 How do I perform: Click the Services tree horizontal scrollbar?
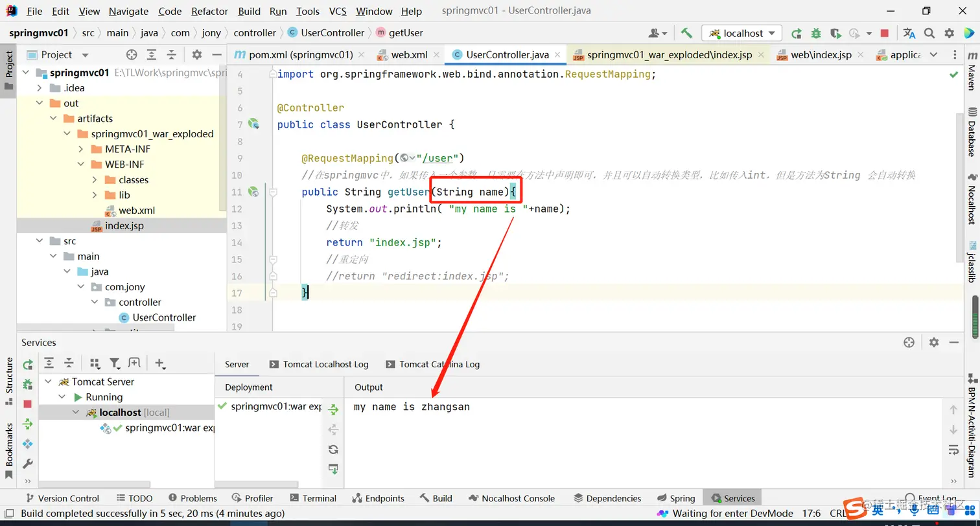95,485
